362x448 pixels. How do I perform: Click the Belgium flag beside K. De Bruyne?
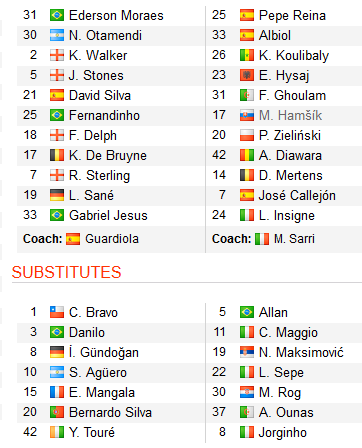click(57, 155)
